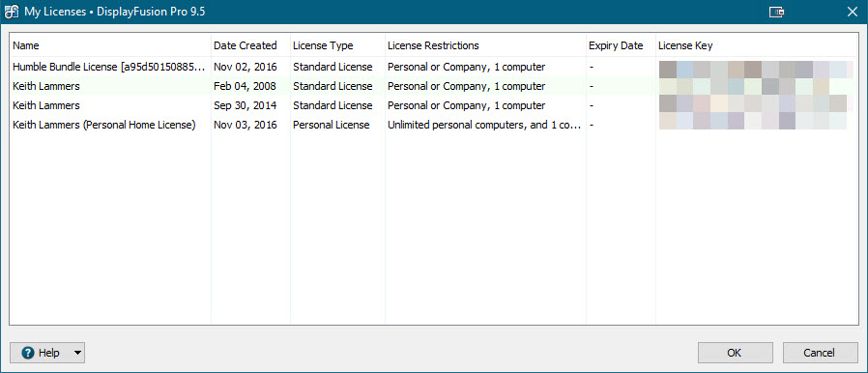Click restriction cell in Humble Bundle row
This screenshot has height=373, width=868.
(467, 67)
